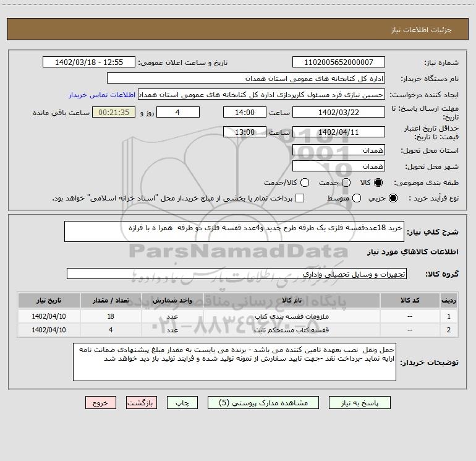Click unit cell عدد in row 1
Image resolution: width=476 pixels, height=461 pixels.
(x=172, y=316)
